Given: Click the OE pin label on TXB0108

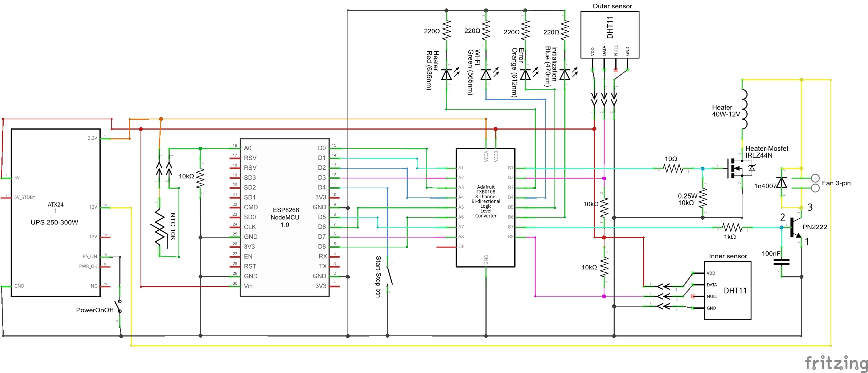Looking at the screenshot, I should pyautogui.click(x=461, y=246).
